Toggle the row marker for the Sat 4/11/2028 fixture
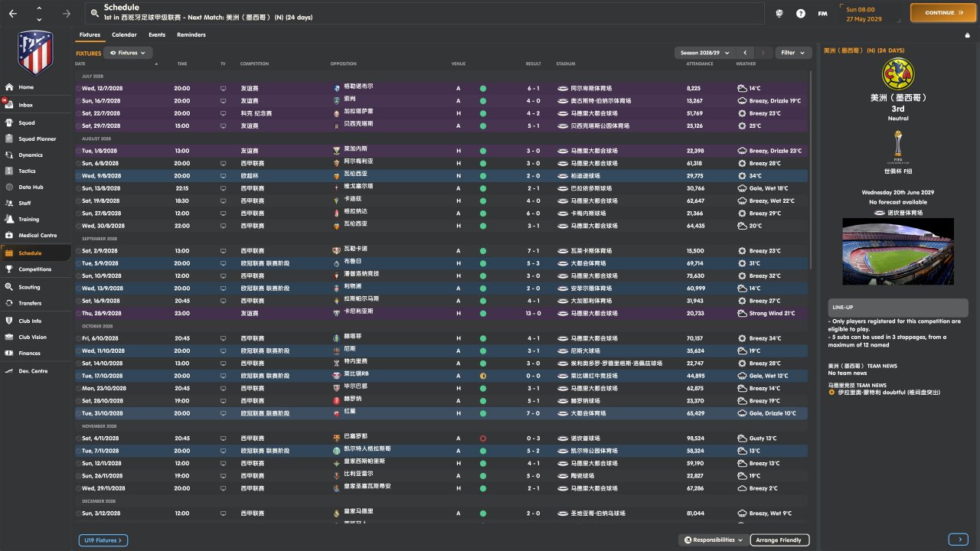Image resolution: width=980 pixels, height=551 pixels. [77, 439]
